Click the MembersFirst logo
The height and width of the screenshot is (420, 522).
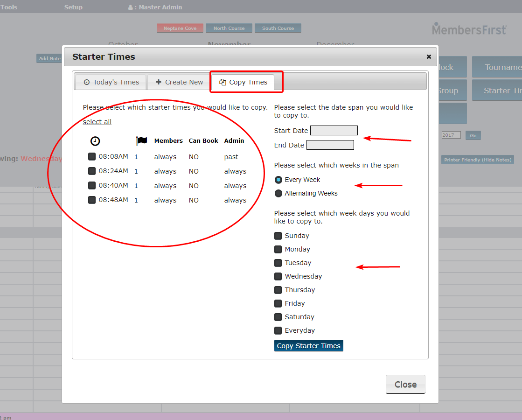point(468,29)
